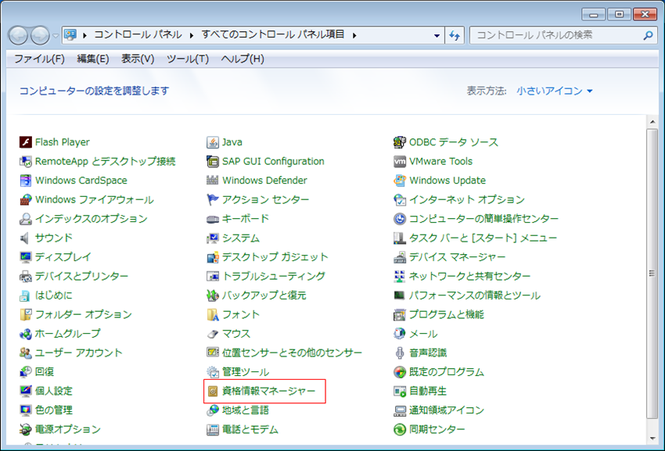Open the サウンド speaker icon

pyautogui.click(x=25, y=238)
